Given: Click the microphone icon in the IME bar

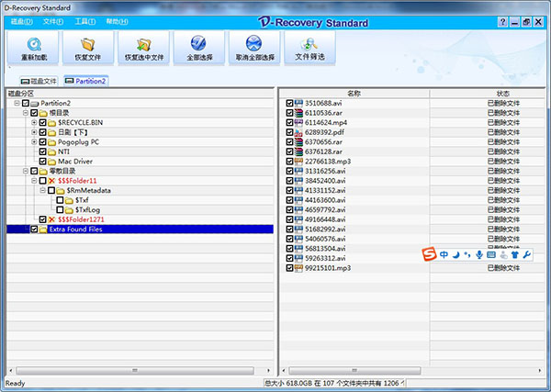Looking at the screenshot, I should 479,254.
